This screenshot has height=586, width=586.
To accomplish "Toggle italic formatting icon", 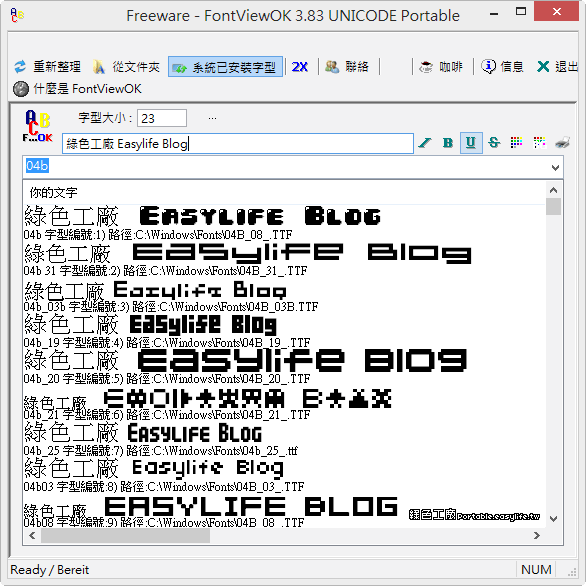I will click(x=425, y=143).
